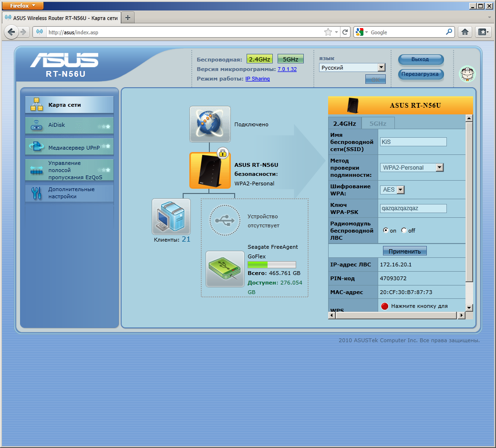496x448 pixels.
Task: Click the UPnP media server icon
Action: pyautogui.click(x=37, y=146)
